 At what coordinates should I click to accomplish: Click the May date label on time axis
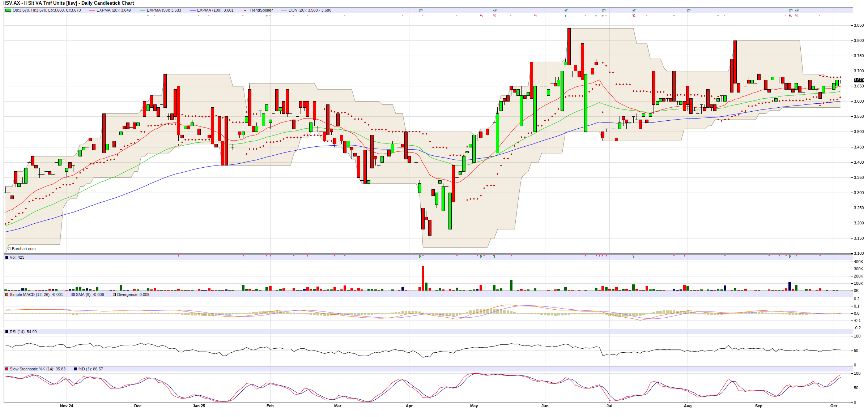coord(474,406)
